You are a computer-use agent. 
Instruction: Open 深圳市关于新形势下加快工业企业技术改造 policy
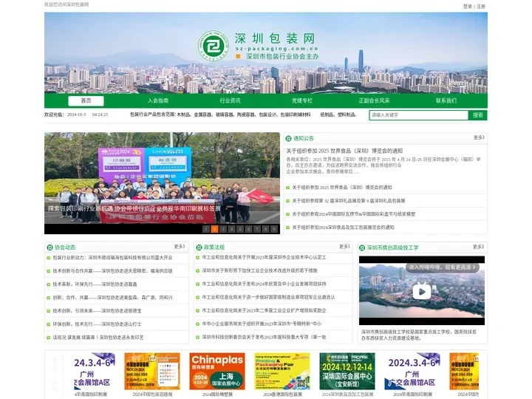(x=259, y=270)
